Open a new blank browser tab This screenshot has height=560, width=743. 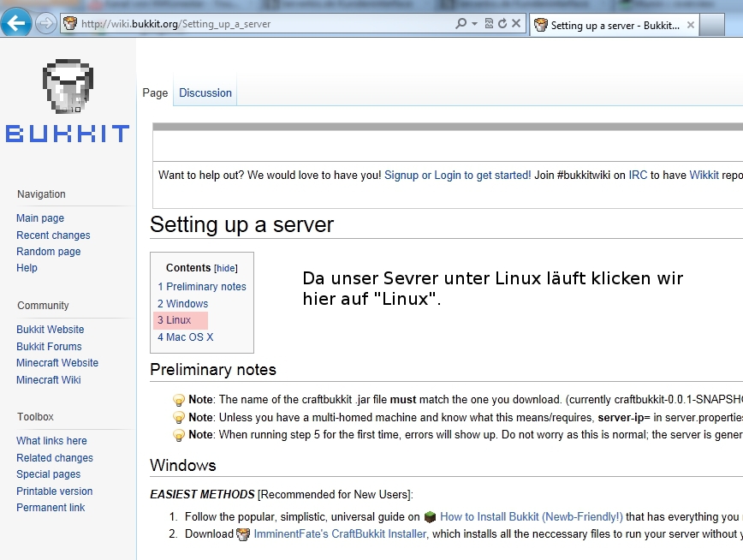coord(711,25)
